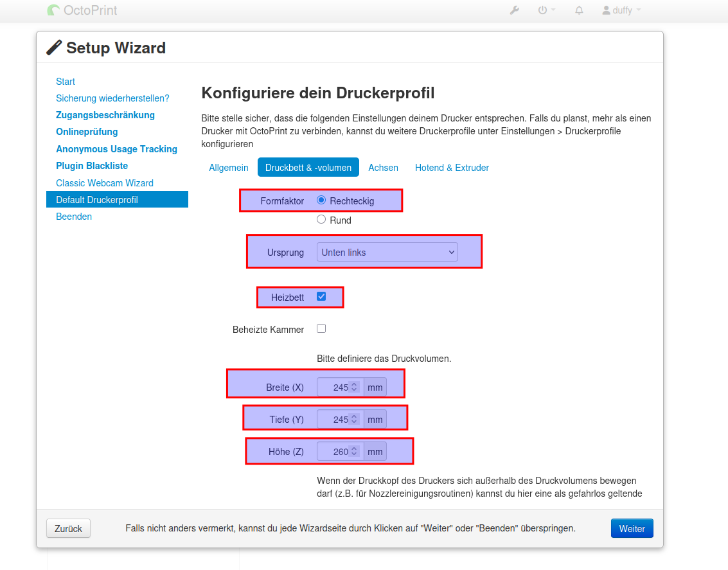Open the system power menu icon

coord(543,10)
